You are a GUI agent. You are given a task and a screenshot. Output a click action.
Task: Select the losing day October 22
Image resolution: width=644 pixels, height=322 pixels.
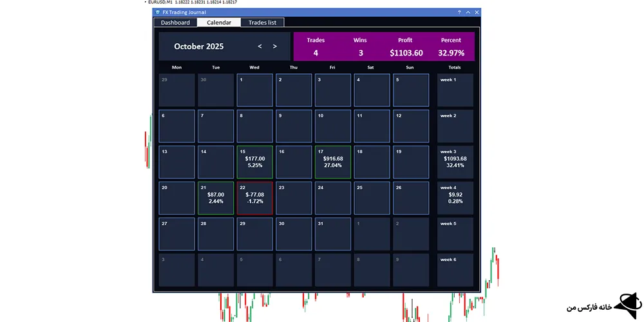click(254, 198)
